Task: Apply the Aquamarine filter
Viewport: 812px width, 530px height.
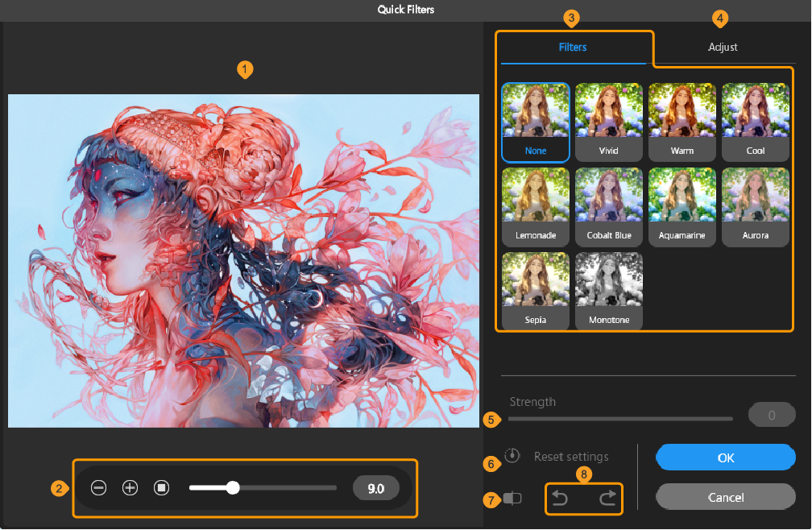Action: pyautogui.click(x=682, y=207)
